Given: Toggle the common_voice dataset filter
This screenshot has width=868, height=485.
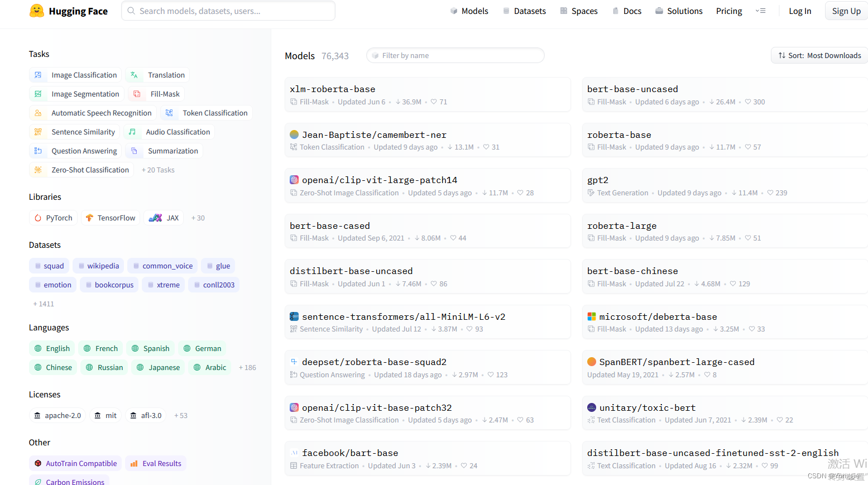Looking at the screenshot, I should [x=162, y=266].
